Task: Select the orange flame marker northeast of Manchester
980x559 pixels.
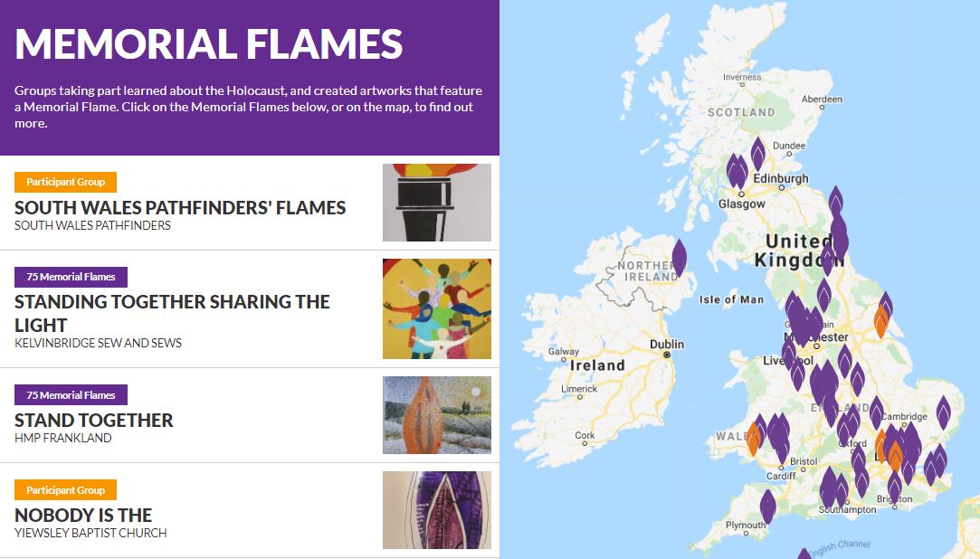Action: (880, 321)
